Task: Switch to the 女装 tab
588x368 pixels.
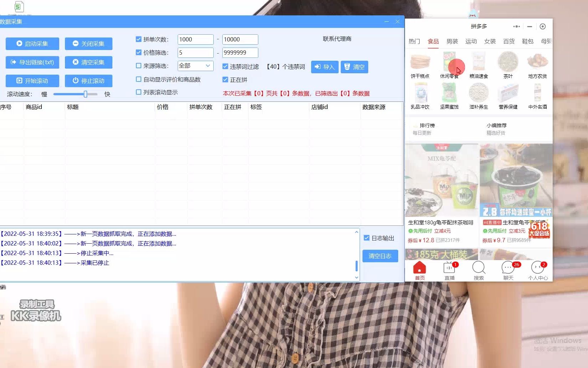Action: click(x=490, y=41)
